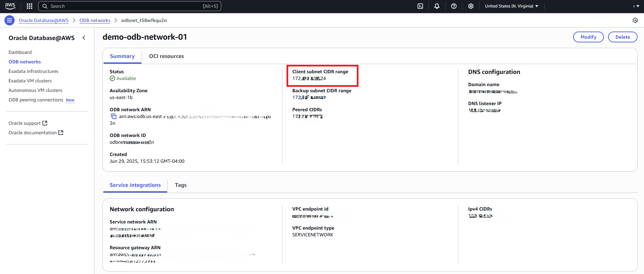The width and height of the screenshot is (644, 274).
Task: Open Exadata VM clusters in the sidebar
Action: (x=30, y=81)
